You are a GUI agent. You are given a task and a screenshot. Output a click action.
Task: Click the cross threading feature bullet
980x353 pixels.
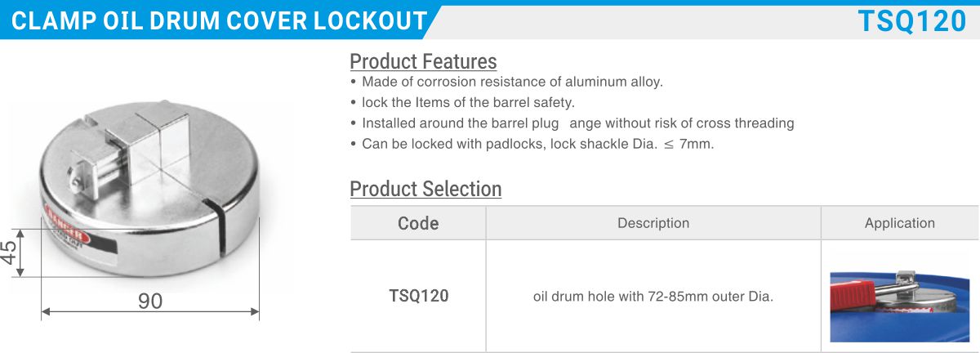(x=572, y=123)
